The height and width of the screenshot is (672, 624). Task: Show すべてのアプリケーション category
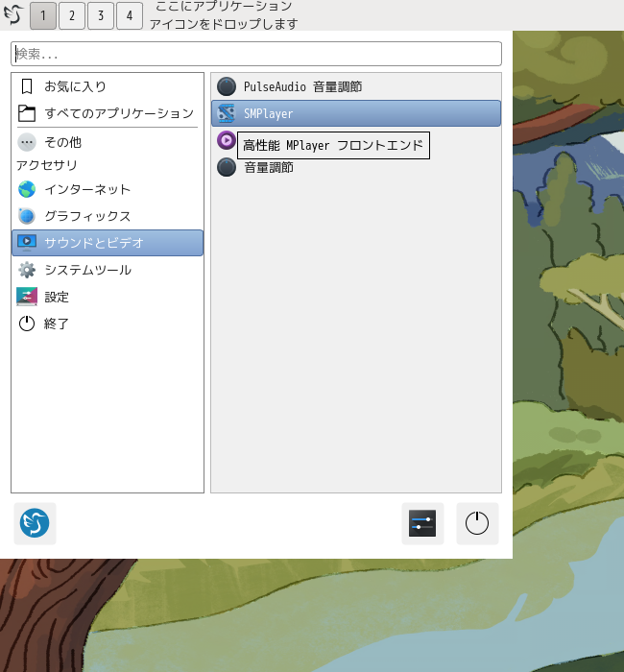108,113
